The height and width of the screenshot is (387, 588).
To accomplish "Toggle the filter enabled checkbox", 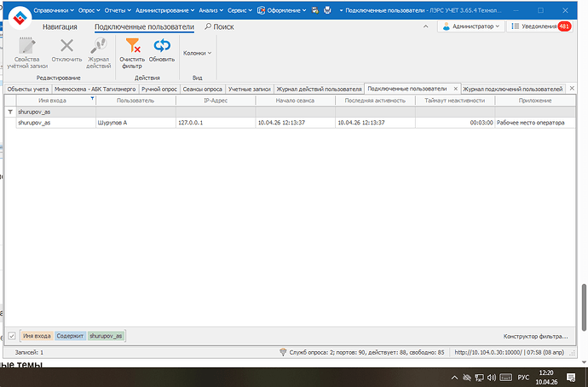I will click(x=12, y=336).
